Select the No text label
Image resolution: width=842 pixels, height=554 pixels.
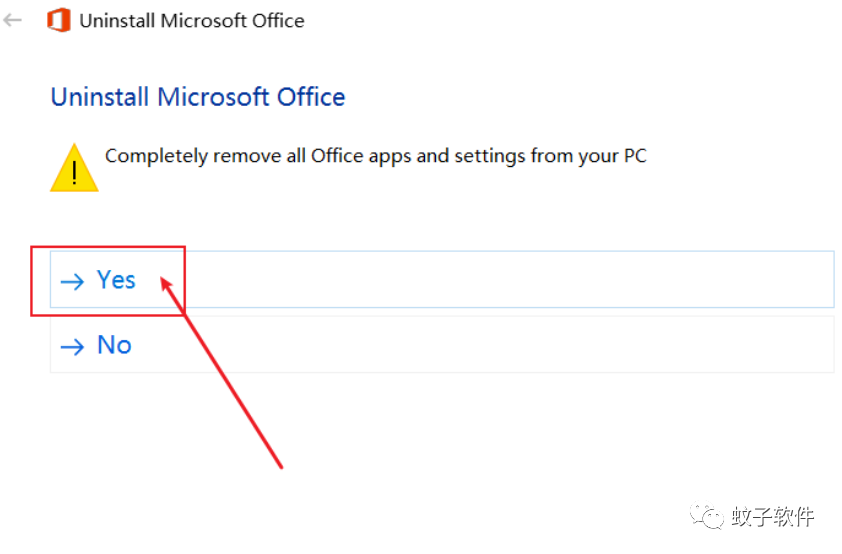pyautogui.click(x=114, y=345)
